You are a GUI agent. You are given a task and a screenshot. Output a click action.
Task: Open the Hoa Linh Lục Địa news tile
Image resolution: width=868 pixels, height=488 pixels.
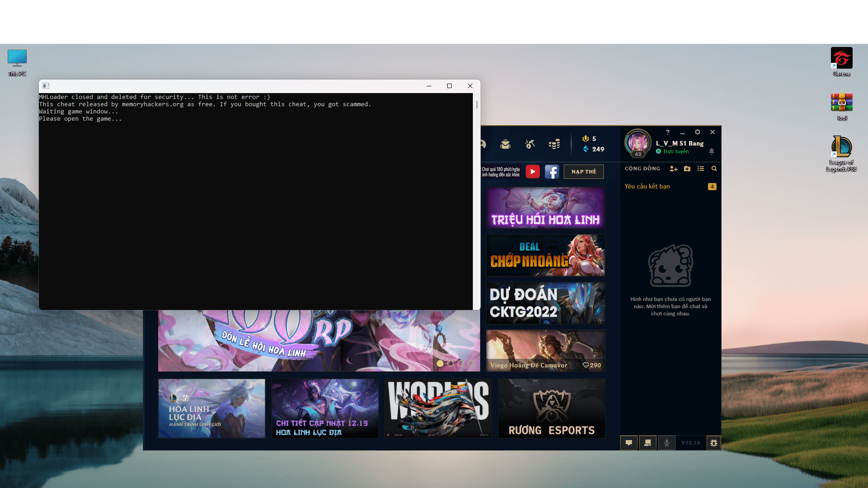point(212,408)
